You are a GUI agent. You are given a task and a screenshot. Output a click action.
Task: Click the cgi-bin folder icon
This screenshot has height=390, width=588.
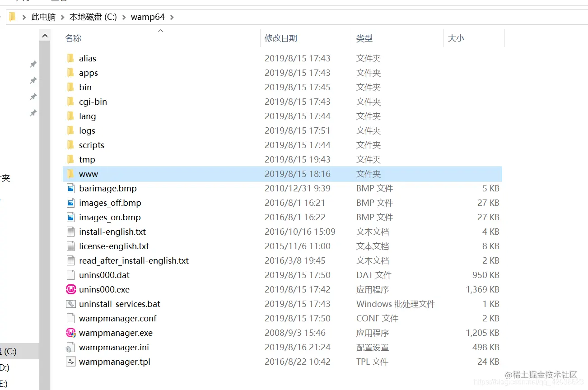coord(70,102)
